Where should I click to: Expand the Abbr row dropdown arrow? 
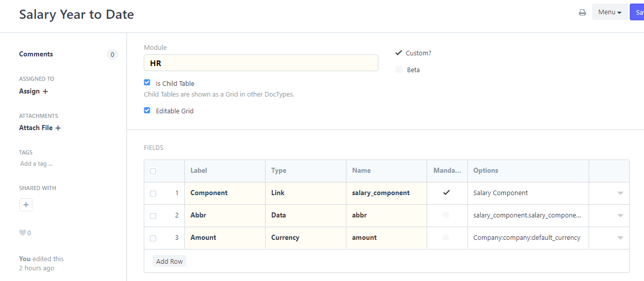pos(620,215)
